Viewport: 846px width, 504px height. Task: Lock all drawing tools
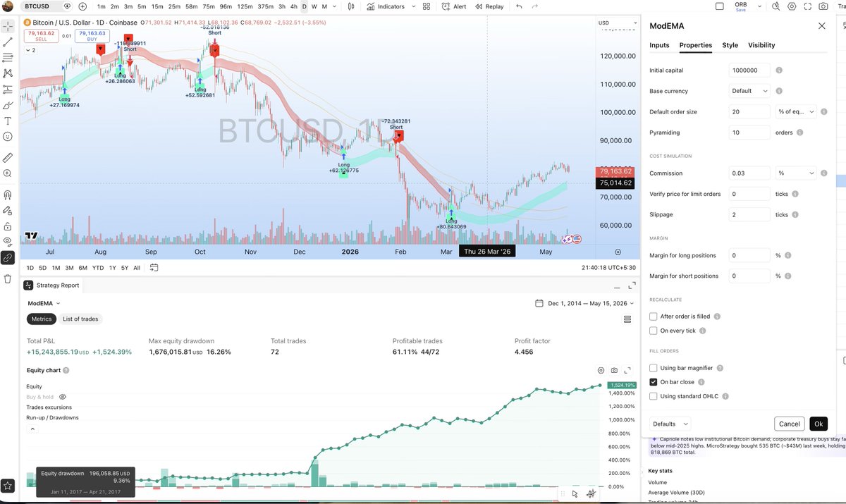coord(8,226)
